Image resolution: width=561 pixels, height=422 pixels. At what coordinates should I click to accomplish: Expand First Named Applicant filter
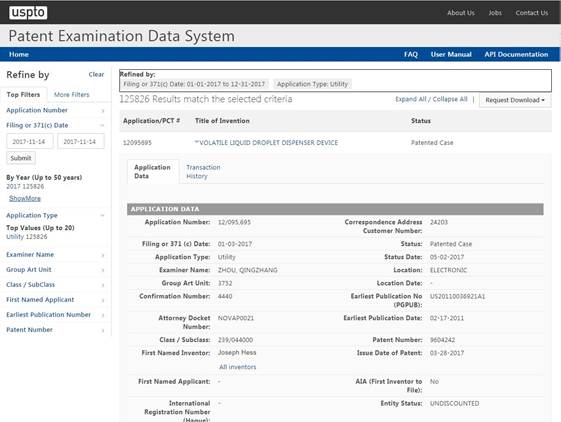(55, 300)
